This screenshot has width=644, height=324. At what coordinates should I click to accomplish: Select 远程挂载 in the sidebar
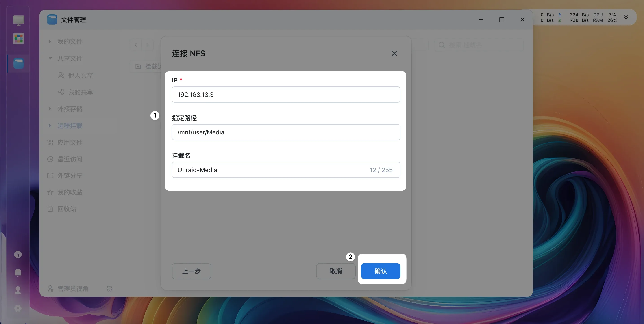coord(70,126)
